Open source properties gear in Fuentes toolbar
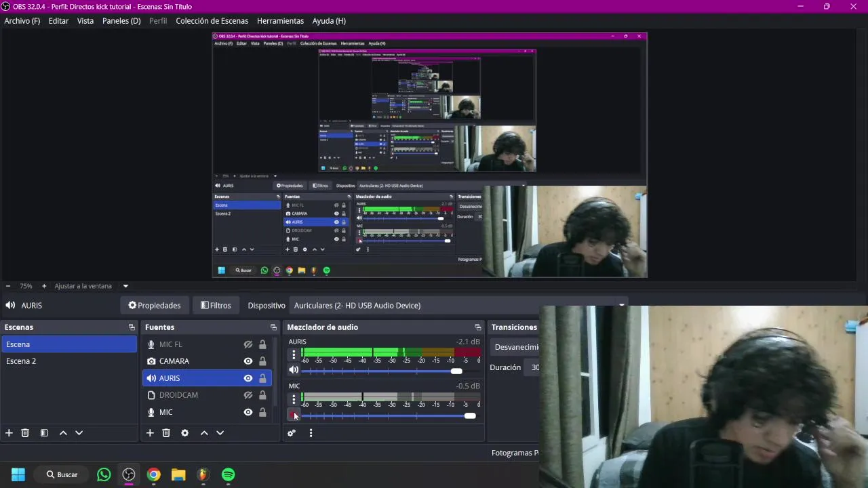Image resolution: width=868 pixels, height=488 pixels. [184, 433]
